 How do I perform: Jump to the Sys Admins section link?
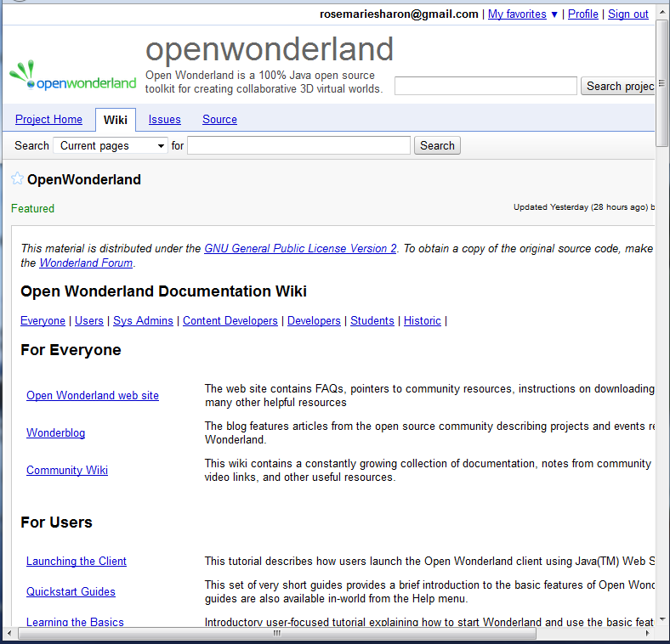pyautogui.click(x=143, y=320)
